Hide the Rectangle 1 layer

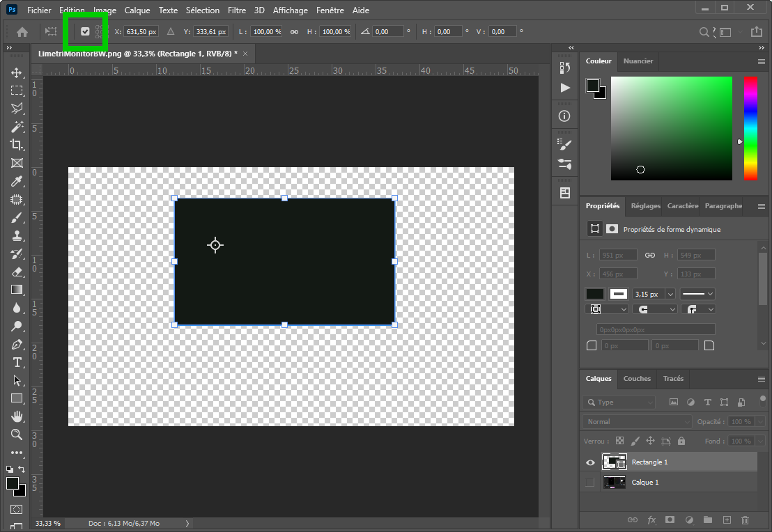coord(590,462)
